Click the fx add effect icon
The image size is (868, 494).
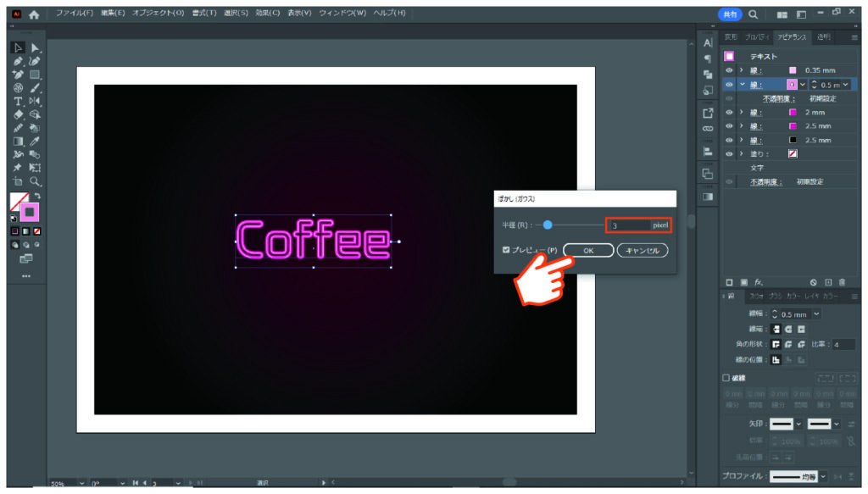pyautogui.click(x=759, y=282)
